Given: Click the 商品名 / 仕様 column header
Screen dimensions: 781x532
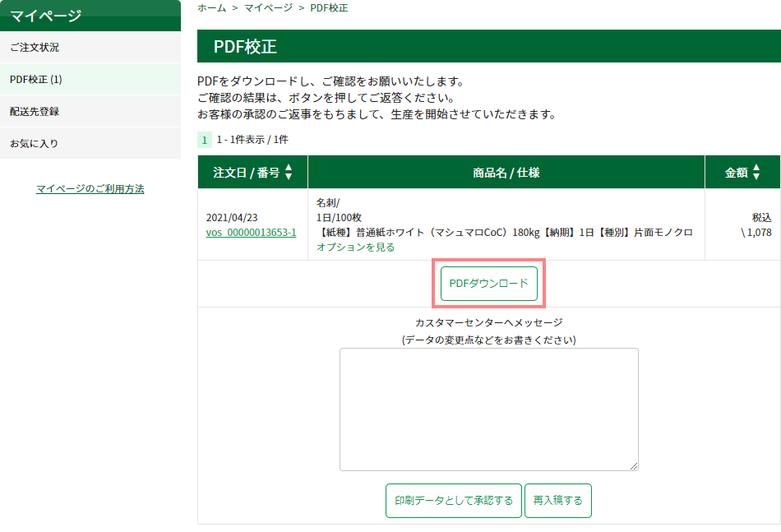Looking at the screenshot, I should coord(506,173).
